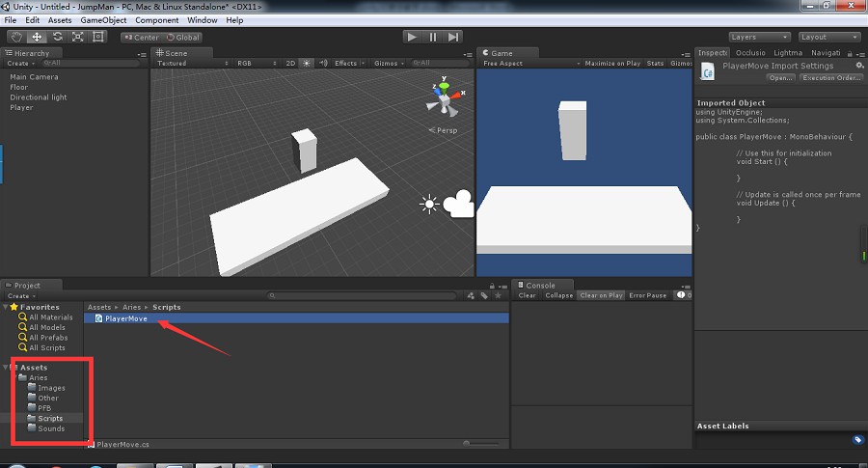Switch to the Occlusion tab
This screenshot has width=868, height=468.
[x=750, y=53]
